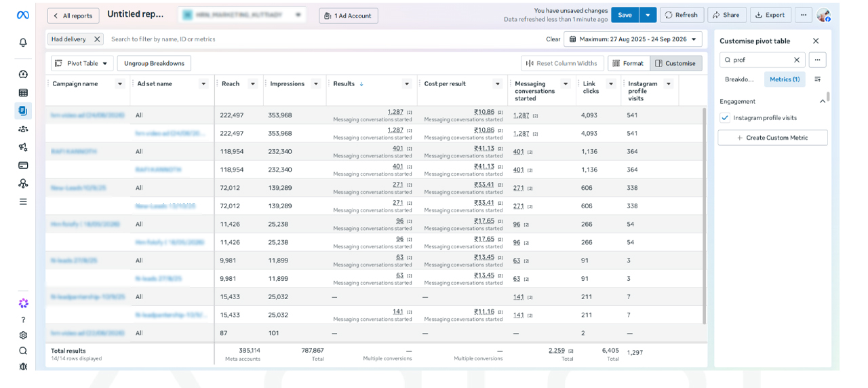Open the audiences people icon in sidebar
Screen dimensions: 868x388
[x=23, y=129]
